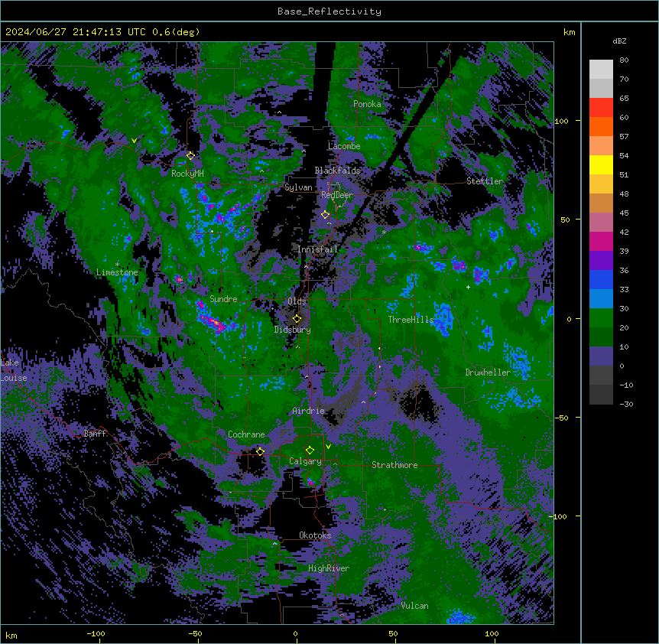Image resolution: width=659 pixels, height=644 pixels.
Task: Click the yellow diamond marker above Didsbury
Action: tap(297, 318)
